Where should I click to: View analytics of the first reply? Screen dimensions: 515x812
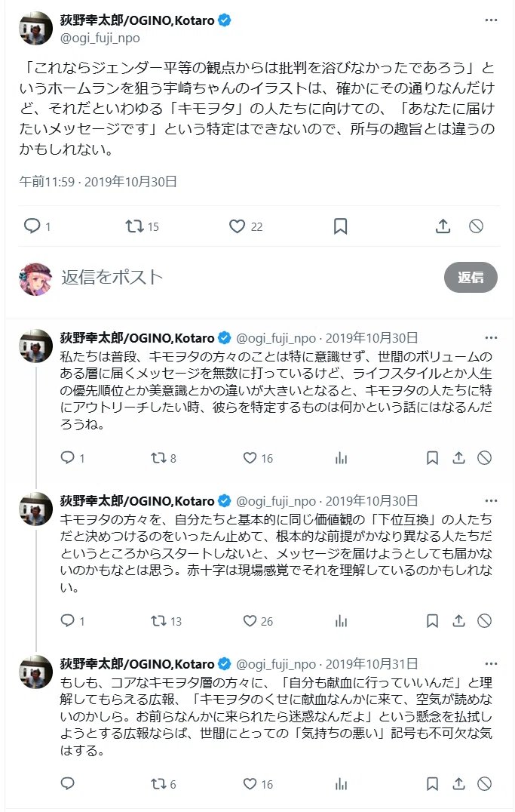[341, 458]
